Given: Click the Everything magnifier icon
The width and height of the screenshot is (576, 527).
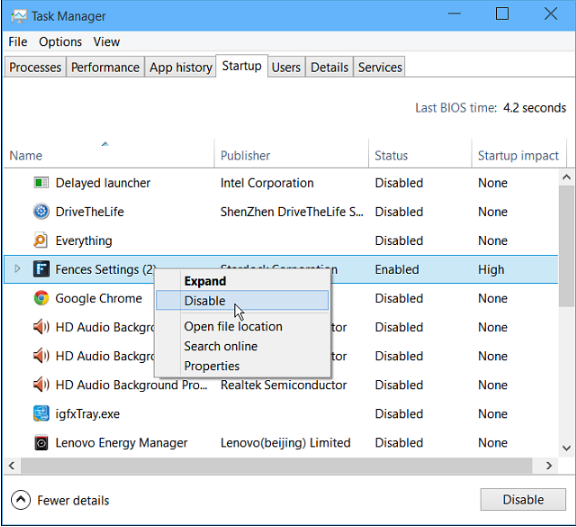Looking at the screenshot, I should click(x=40, y=240).
